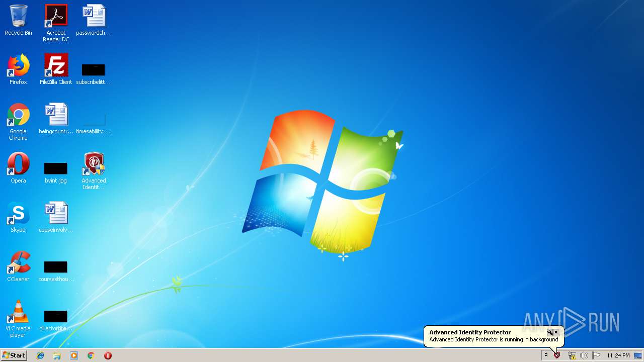Open Windows Explorer from the taskbar
The height and width of the screenshot is (362, 644).
click(57, 355)
